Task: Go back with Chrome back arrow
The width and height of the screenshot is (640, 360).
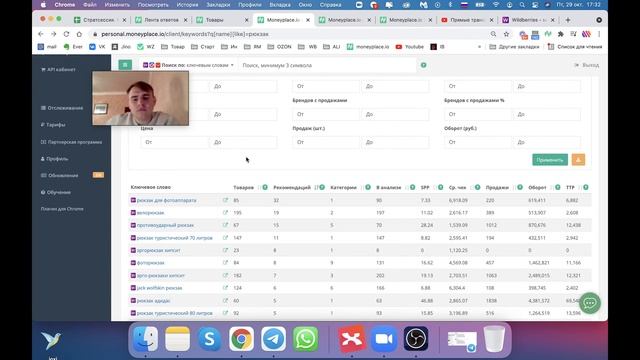Action: point(40,34)
